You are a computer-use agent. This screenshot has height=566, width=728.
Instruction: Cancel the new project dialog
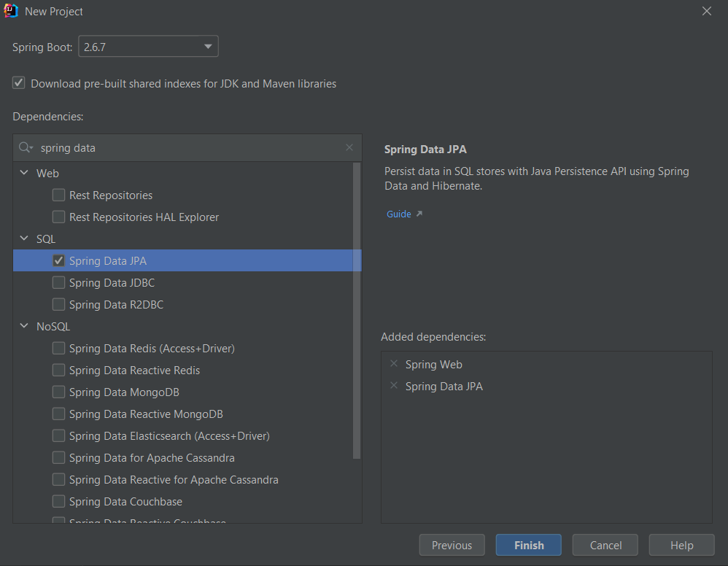tap(605, 545)
